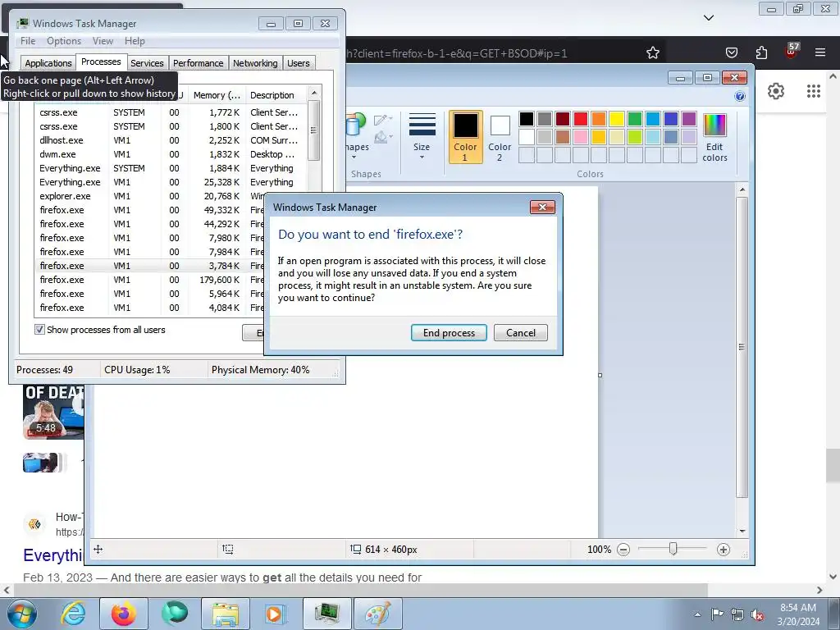Select firefox.exe using 49,332 K memory
The height and width of the screenshot is (630, 840).
click(150, 210)
